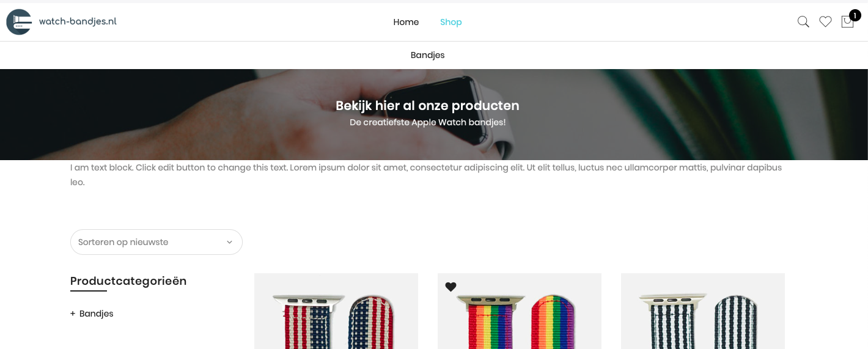Toggle wishlist heart on rainbow band product
Image resolution: width=868 pixels, height=349 pixels.
pos(451,287)
